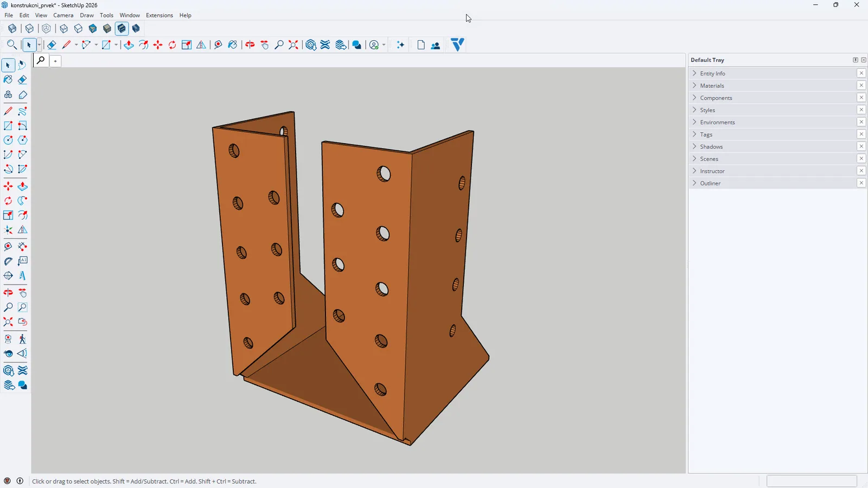868x488 pixels.
Task: Activate the Zoom Window tool
Action: [22, 307]
